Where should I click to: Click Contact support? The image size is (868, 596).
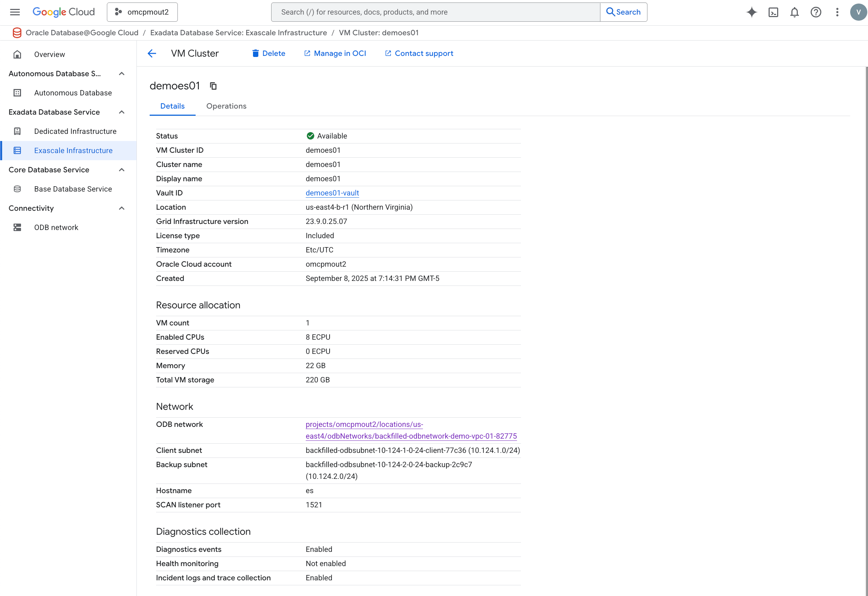[x=419, y=53]
